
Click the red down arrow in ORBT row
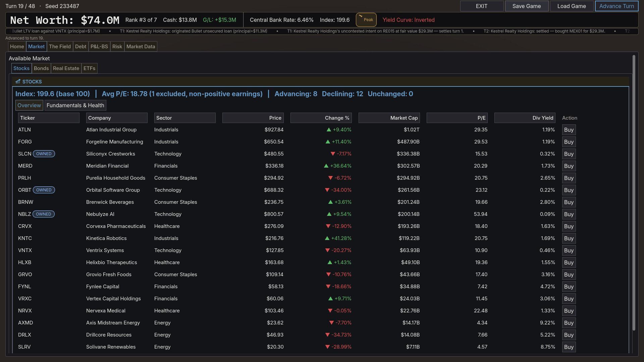[327, 190]
